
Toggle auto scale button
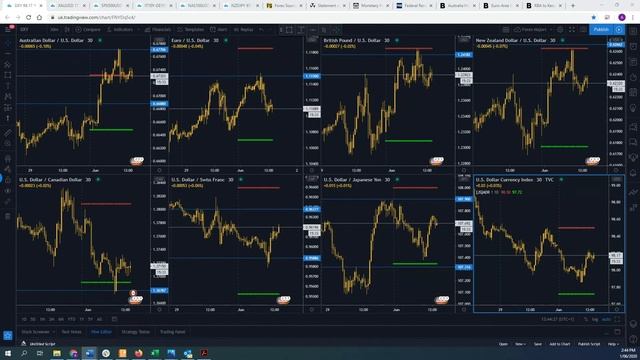click(606, 319)
